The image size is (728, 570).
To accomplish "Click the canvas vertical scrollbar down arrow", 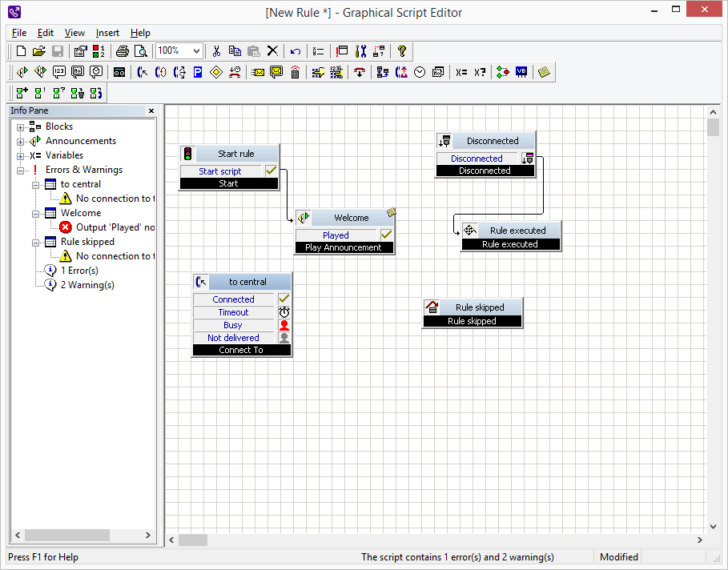I will tap(713, 526).
